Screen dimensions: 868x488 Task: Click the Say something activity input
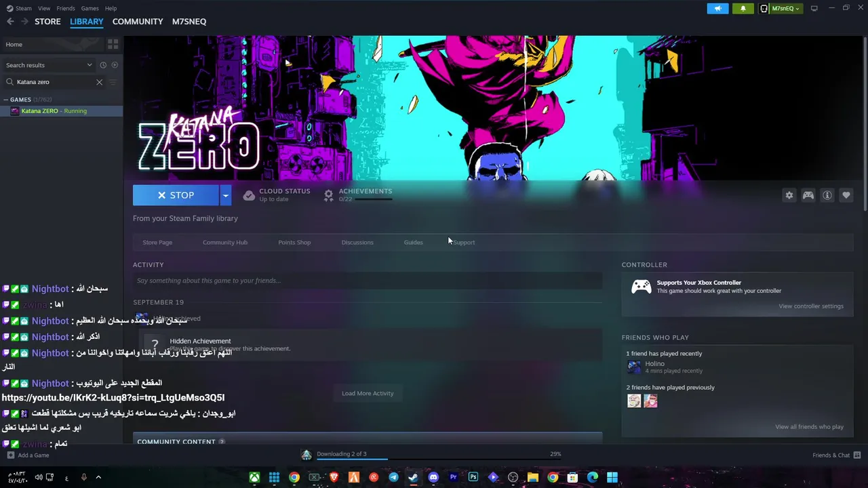(368, 281)
